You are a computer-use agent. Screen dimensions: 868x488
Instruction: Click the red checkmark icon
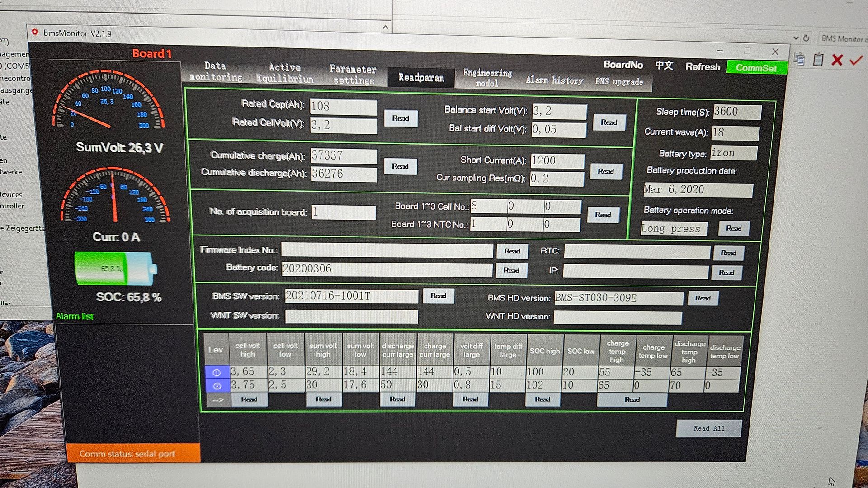point(856,60)
